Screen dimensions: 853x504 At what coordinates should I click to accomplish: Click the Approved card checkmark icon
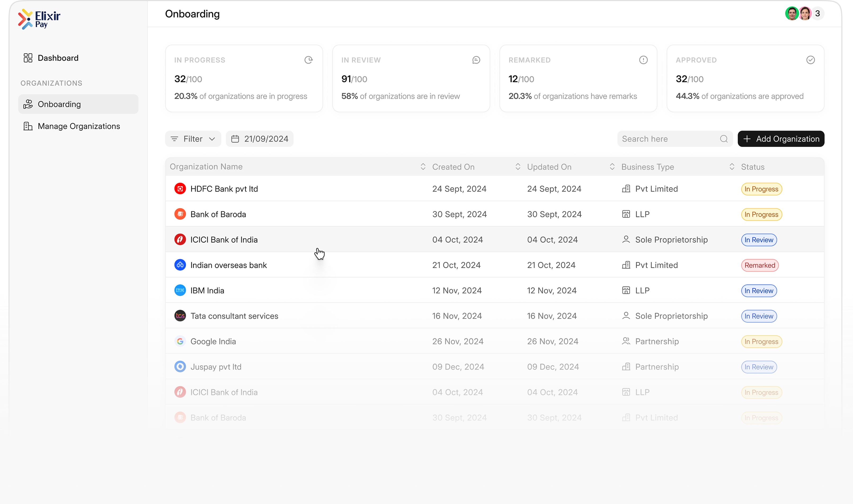[x=811, y=60]
